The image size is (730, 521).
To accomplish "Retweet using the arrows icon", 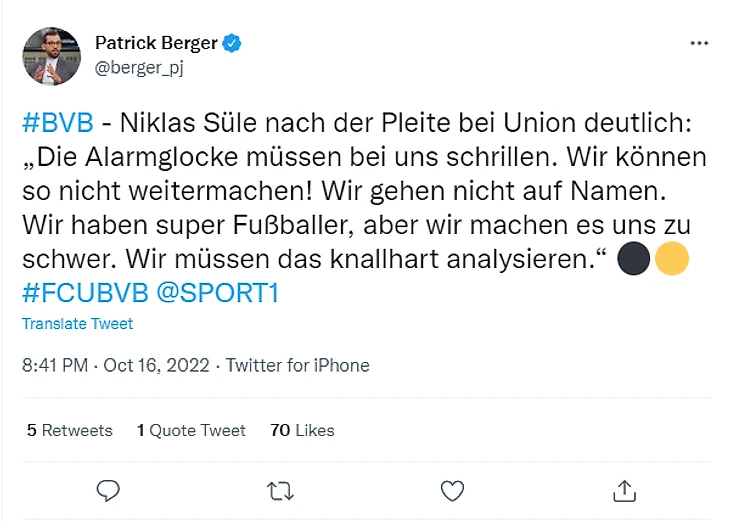I will (281, 490).
